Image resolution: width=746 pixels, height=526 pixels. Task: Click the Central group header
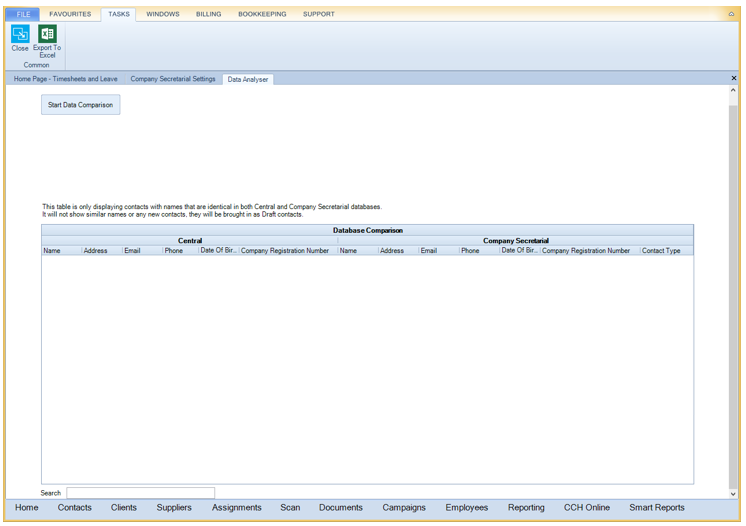point(190,241)
